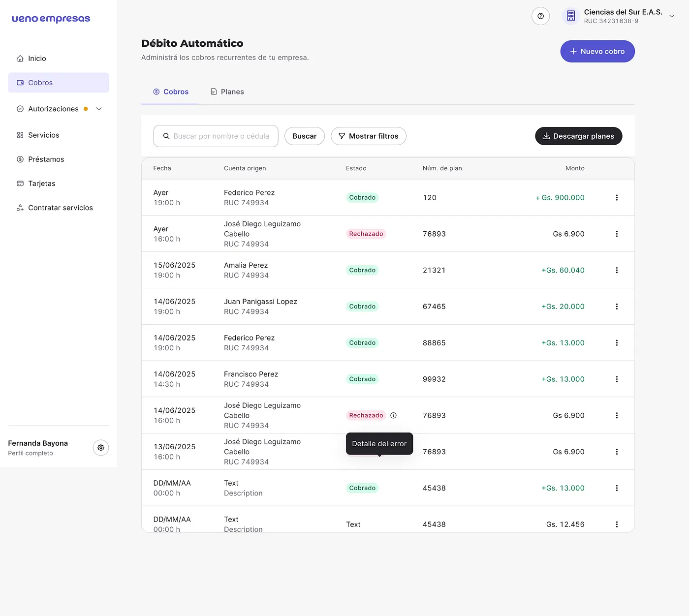
Task: Show filters with Mostrar filtros
Action: point(369,136)
